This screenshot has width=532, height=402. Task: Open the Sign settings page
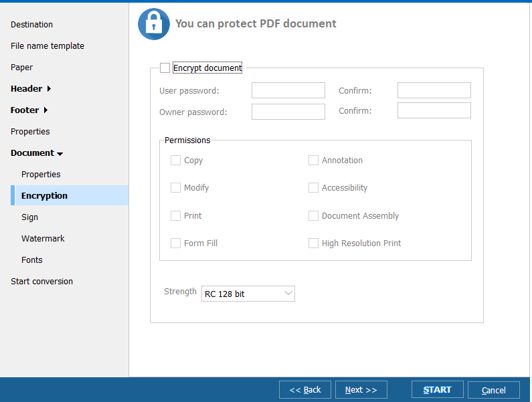click(x=29, y=217)
